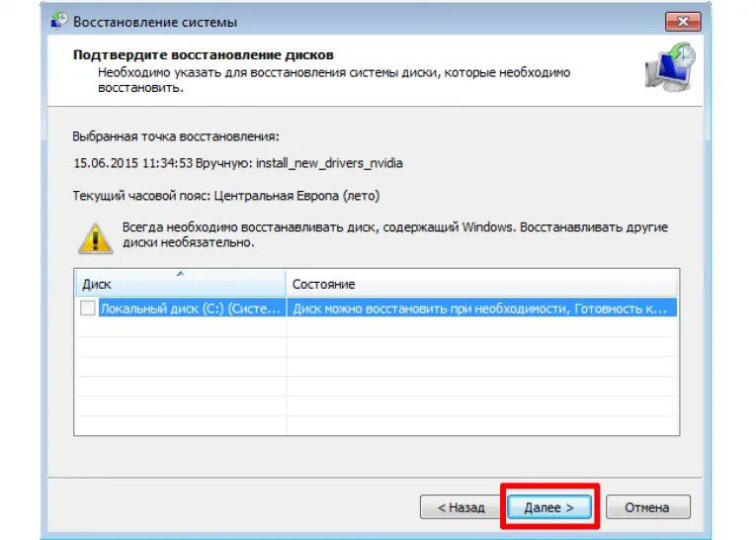Click the status text 'Диск можно восстановить при необходимости'

tap(431, 309)
